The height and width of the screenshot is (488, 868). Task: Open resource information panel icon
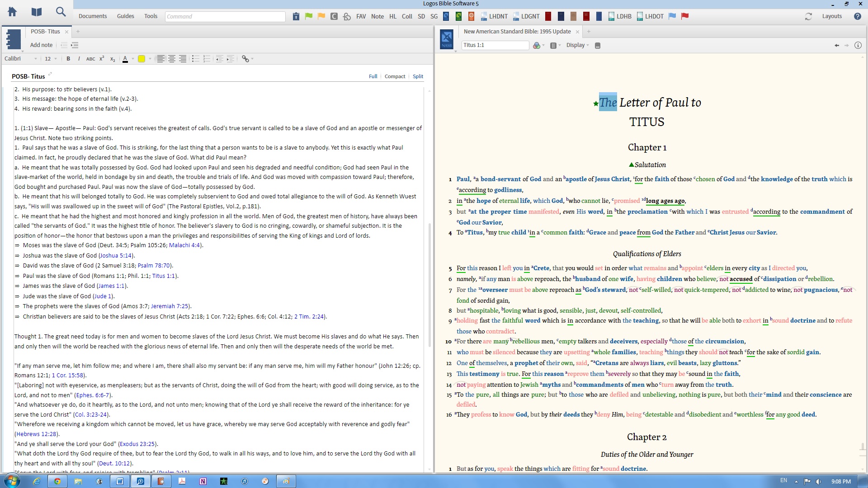(x=858, y=45)
